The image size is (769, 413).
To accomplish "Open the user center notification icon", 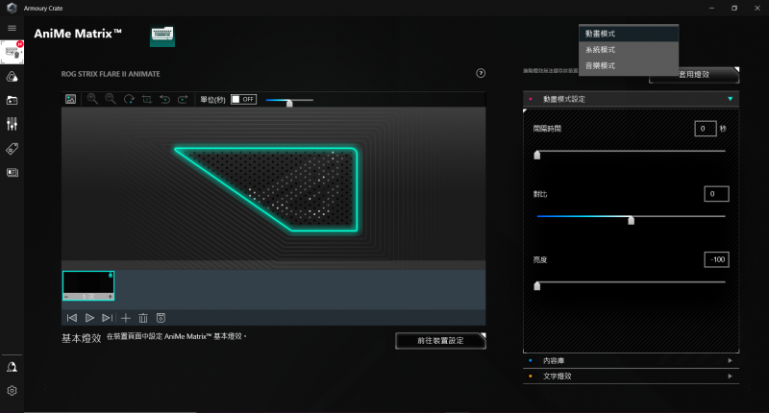I will pyautogui.click(x=12, y=367).
